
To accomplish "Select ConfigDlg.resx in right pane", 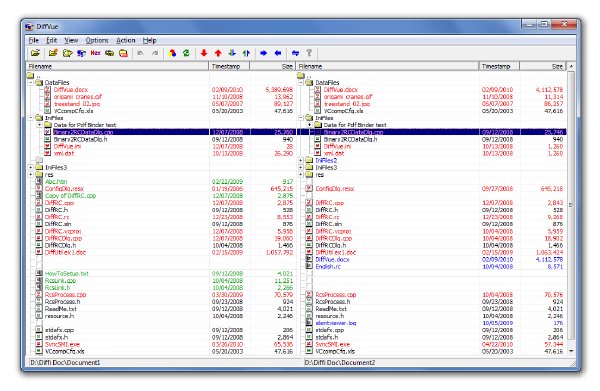I will 335,189.
